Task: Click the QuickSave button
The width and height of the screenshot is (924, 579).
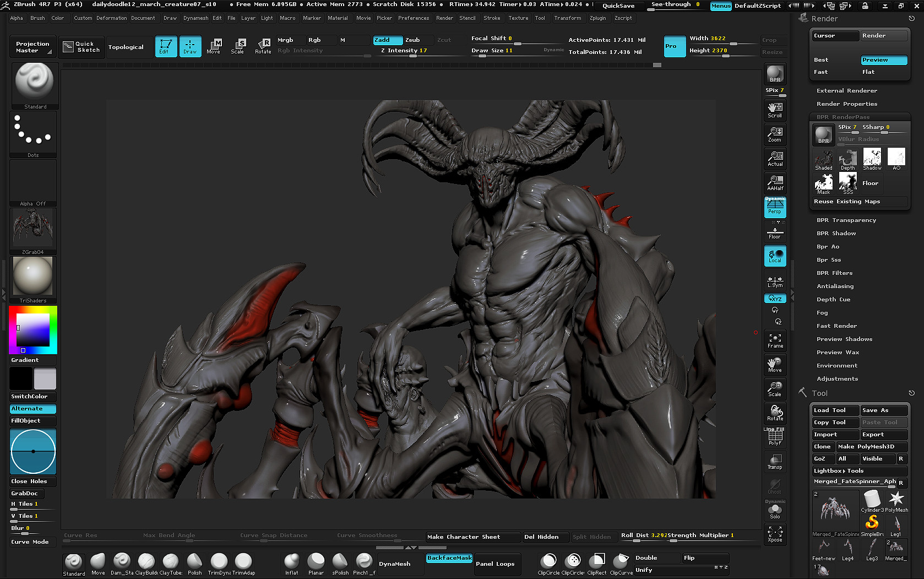Action: coord(618,6)
